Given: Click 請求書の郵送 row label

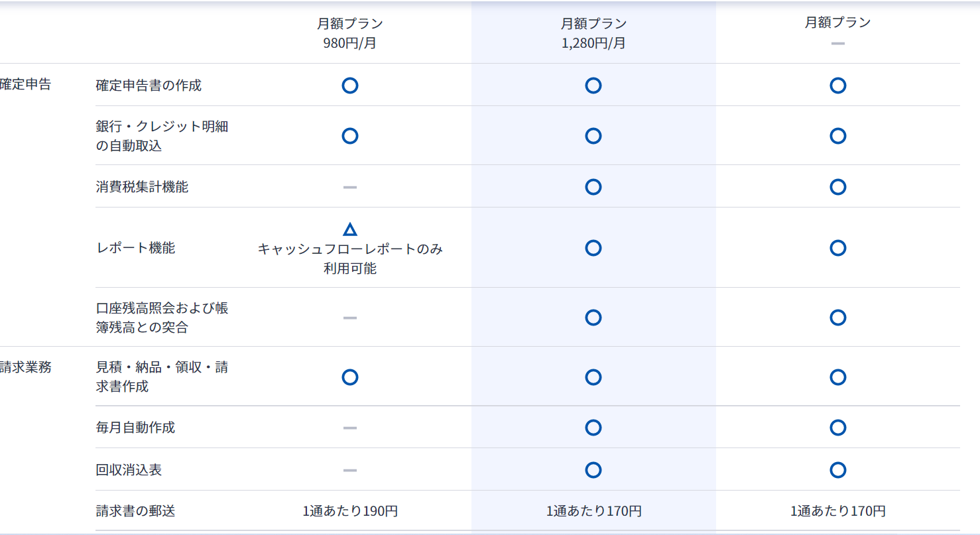Looking at the screenshot, I should click(135, 511).
